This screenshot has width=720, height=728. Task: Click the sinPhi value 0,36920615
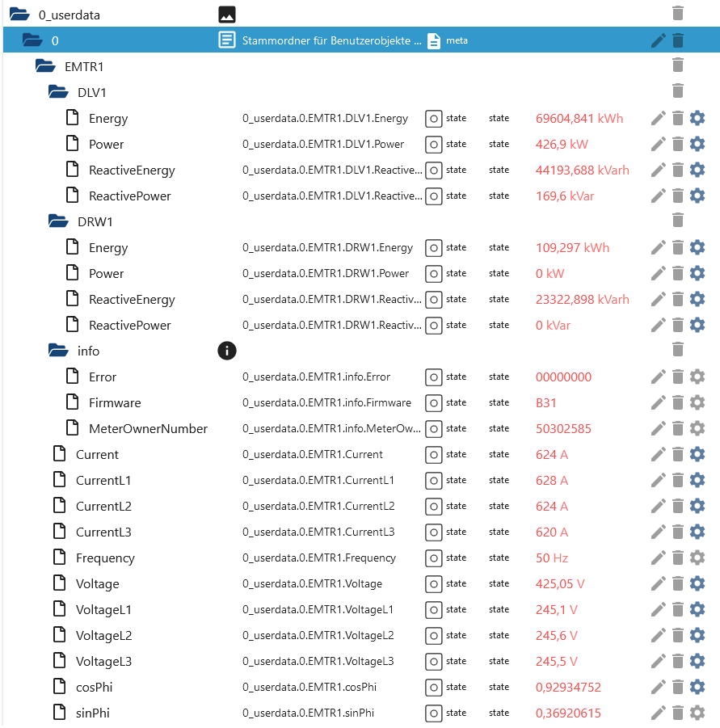568,713
